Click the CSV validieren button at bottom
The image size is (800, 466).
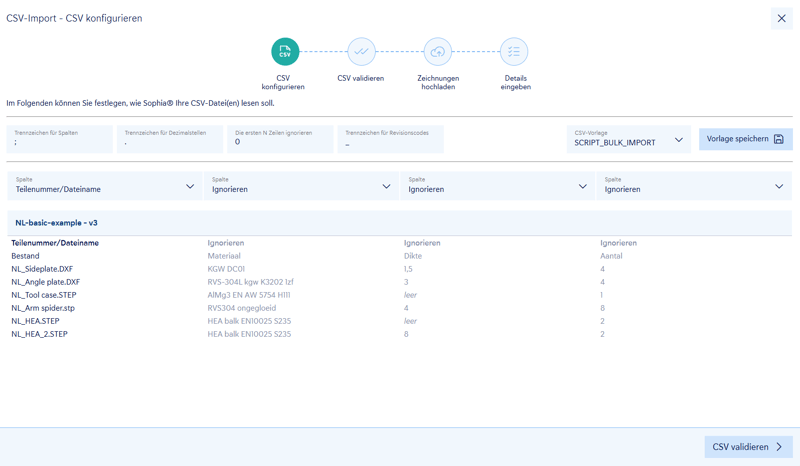[748, 447]
